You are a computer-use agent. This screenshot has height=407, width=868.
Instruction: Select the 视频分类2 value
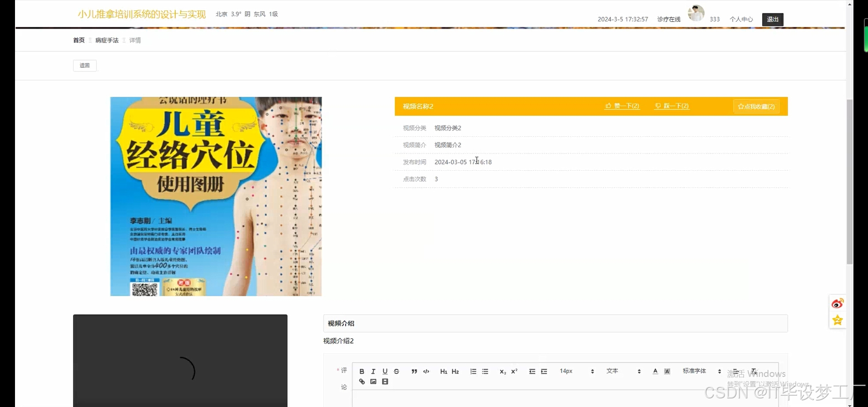coord(448,128)
